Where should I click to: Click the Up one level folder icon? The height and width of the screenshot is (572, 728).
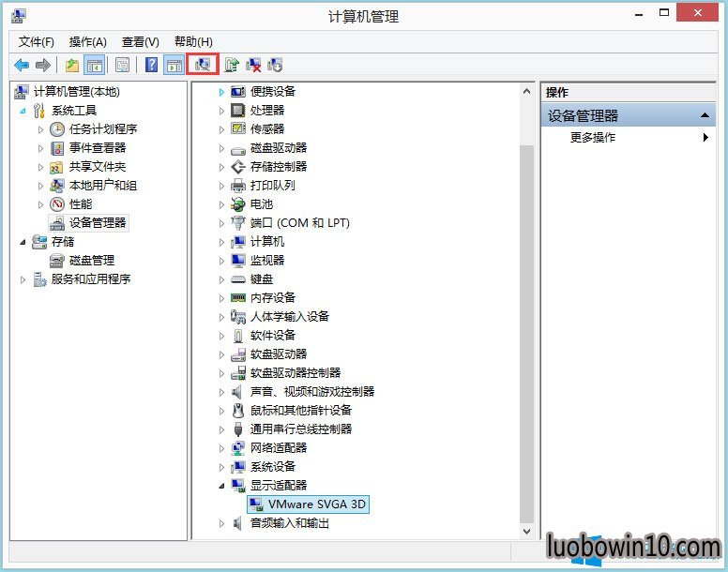72,65
